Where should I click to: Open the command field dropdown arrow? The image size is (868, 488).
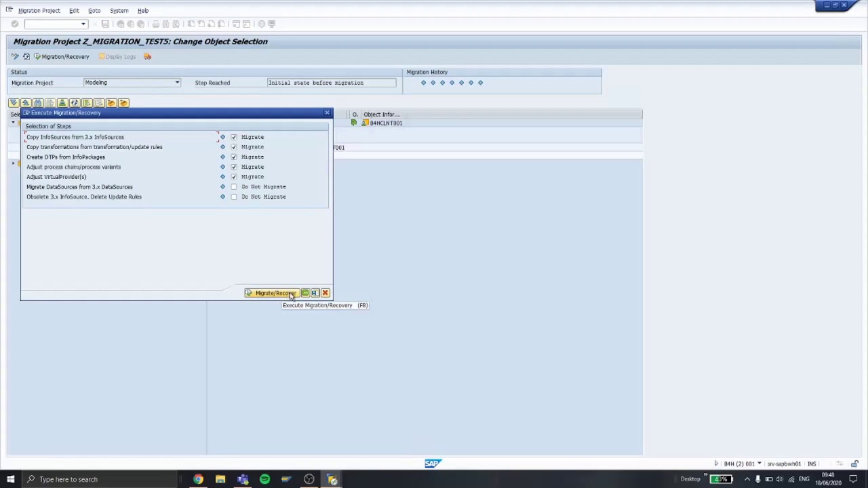pos(83,24)
